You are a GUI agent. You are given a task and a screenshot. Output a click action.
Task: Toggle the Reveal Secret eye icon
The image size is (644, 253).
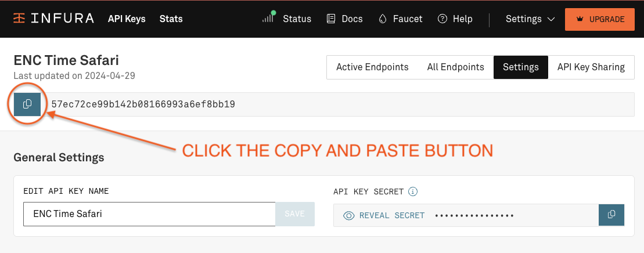(349, 215)
